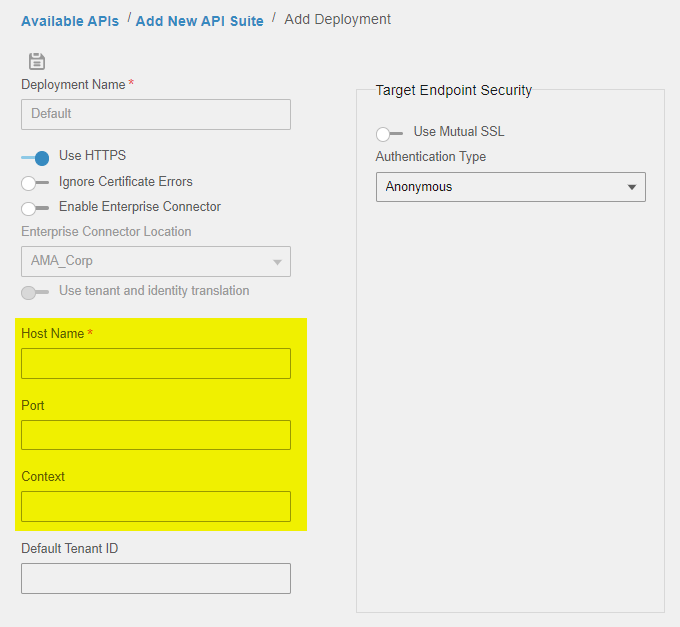680x627 pixels.
Task: Turn on Enable Enterprise Connector
Action: [35, 209]
